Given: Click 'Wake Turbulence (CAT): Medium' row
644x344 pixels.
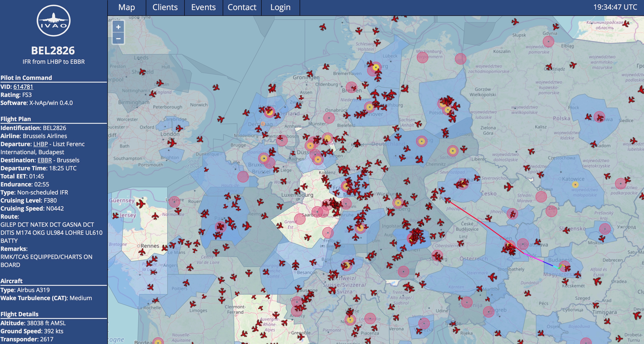Looking at the screenshot, I should tap(46, 298).
